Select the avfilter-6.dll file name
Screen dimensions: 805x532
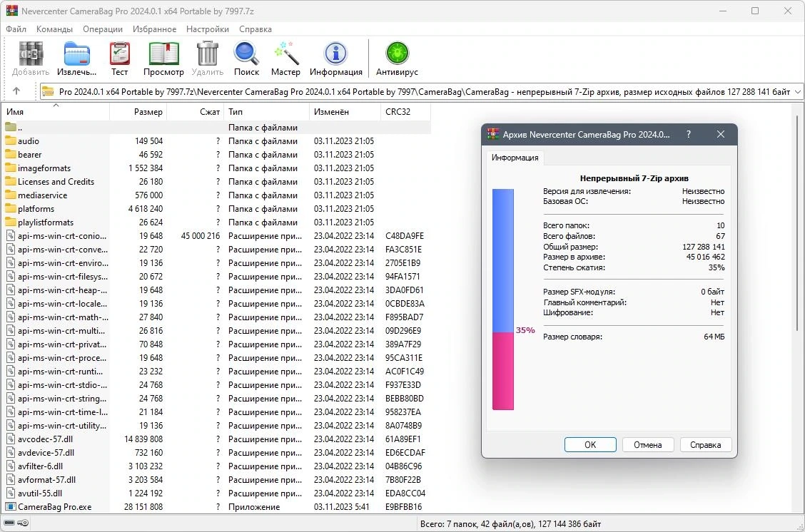41,466
